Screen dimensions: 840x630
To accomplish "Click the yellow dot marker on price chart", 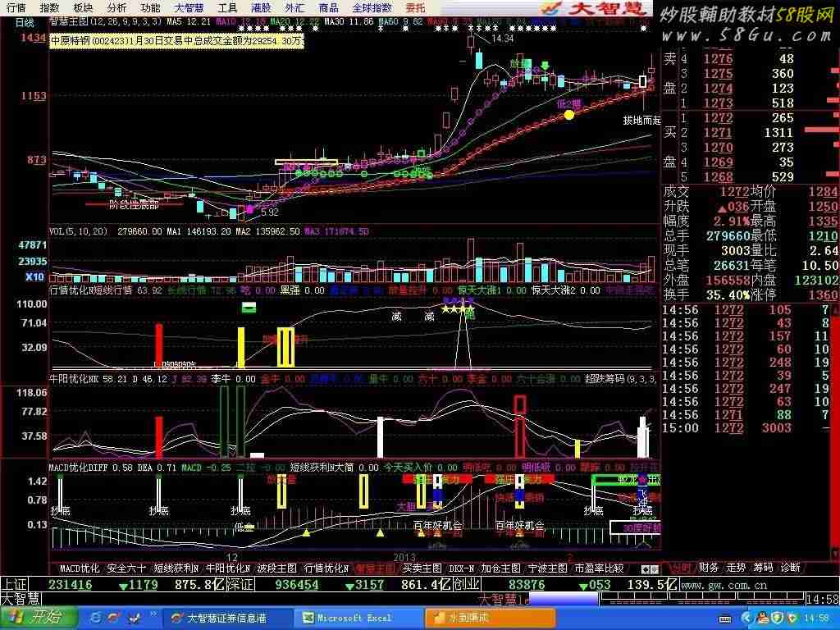I will pyautogui.click(x=569, y=114).
